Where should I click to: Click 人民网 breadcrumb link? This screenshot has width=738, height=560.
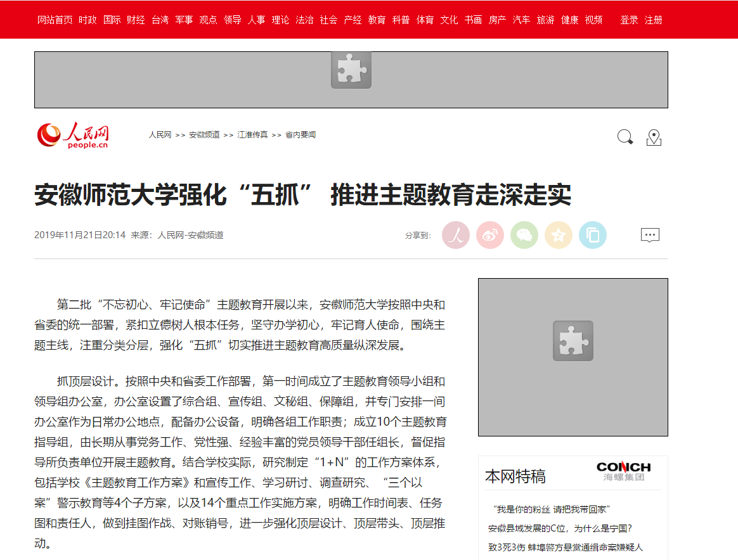click(x=160, y=135)
